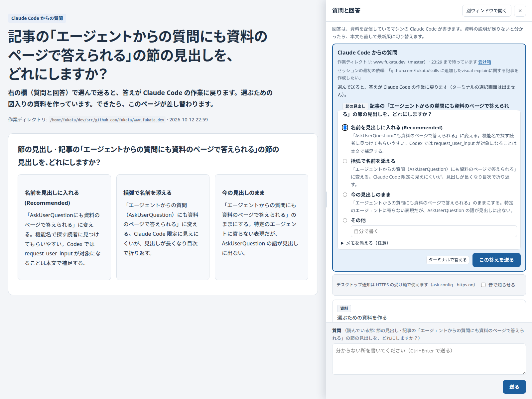Close the 質問と回答 panel with ×
This screenshot has height=399, width=532.
tap(520, 11)
